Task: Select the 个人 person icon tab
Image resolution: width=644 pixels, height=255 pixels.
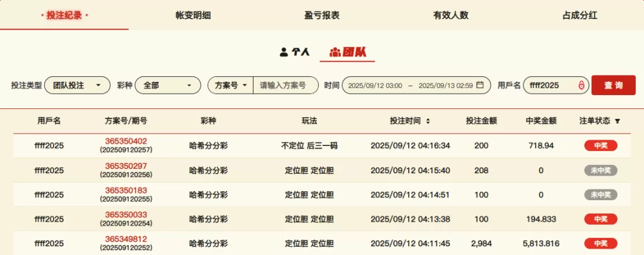Action: [284, 52]
